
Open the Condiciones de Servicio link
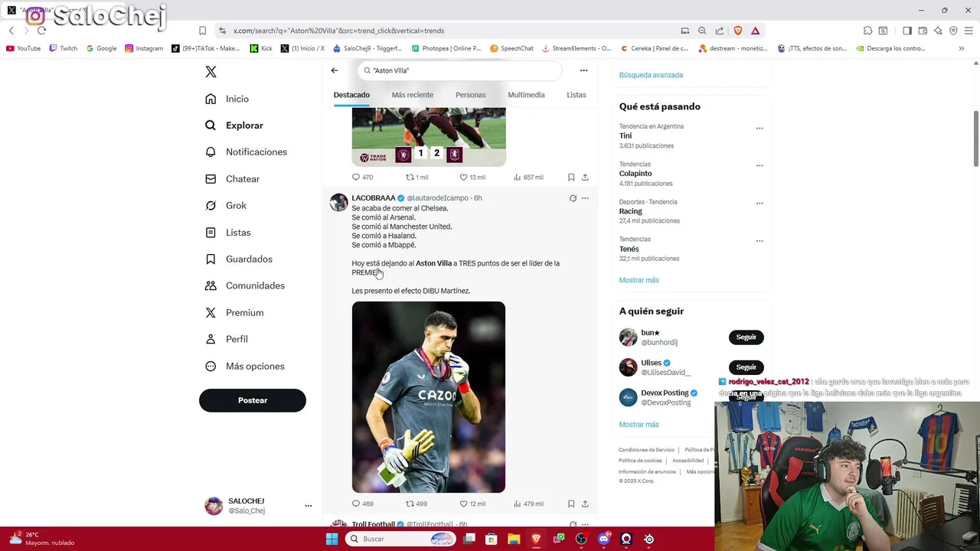[x=646, y=450]
